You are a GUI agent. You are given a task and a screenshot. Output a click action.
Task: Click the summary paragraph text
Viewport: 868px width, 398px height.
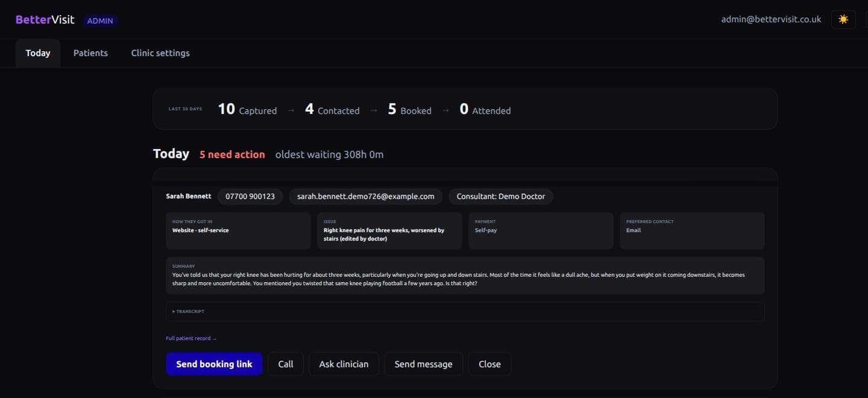coord(459,279)
